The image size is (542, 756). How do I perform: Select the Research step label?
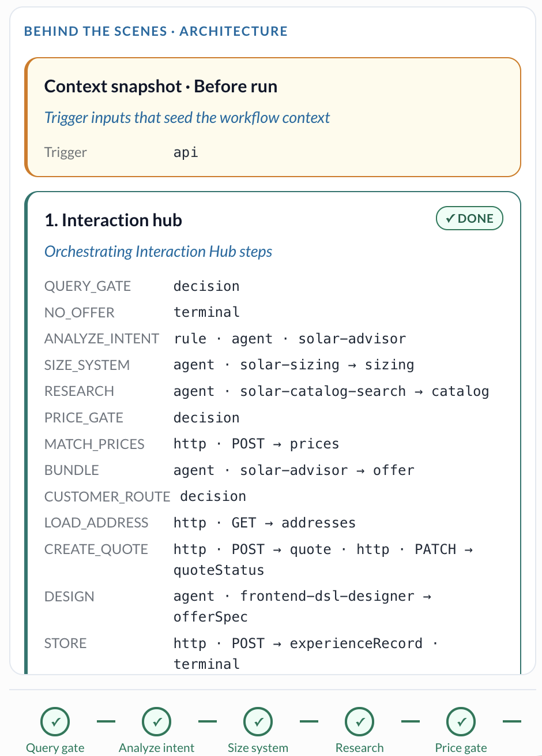pos(360,748)
